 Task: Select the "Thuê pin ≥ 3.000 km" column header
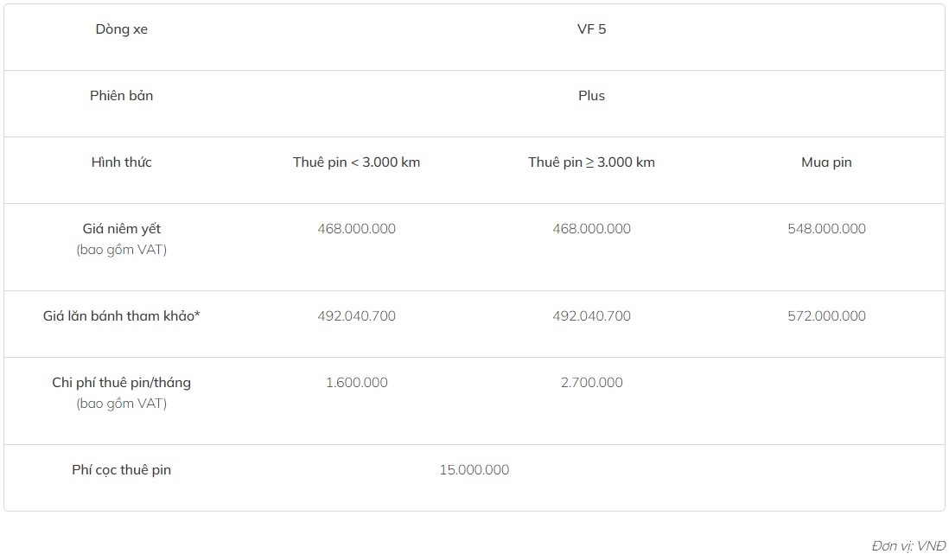pos(591,162)
